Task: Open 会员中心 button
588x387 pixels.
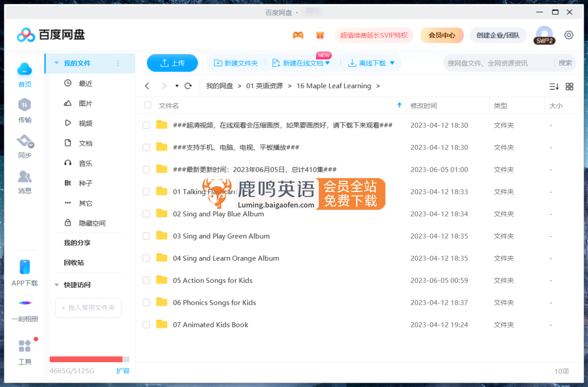Action: (x=442, y=35)
